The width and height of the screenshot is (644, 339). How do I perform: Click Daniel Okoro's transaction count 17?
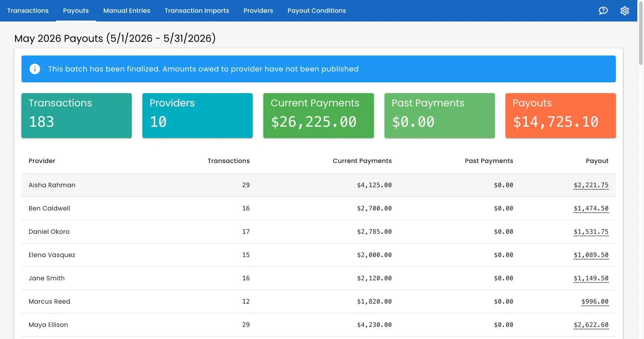[x=246, y=232]
